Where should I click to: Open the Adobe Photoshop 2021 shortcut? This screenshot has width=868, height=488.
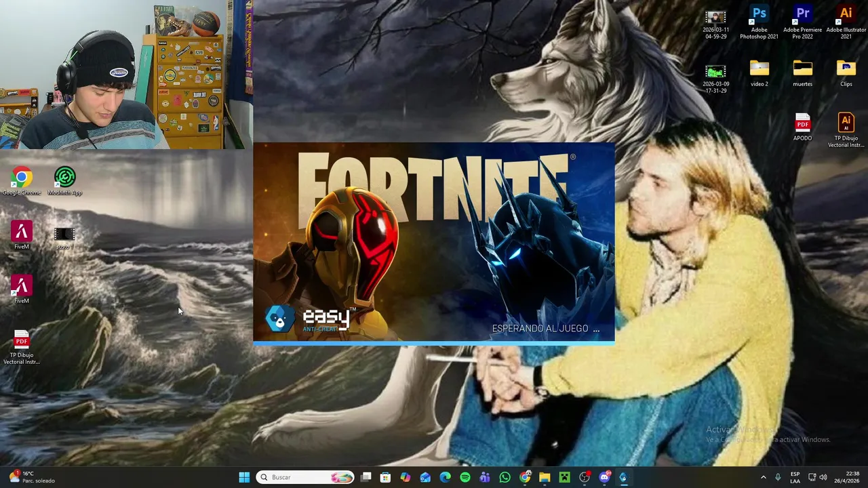759,22
